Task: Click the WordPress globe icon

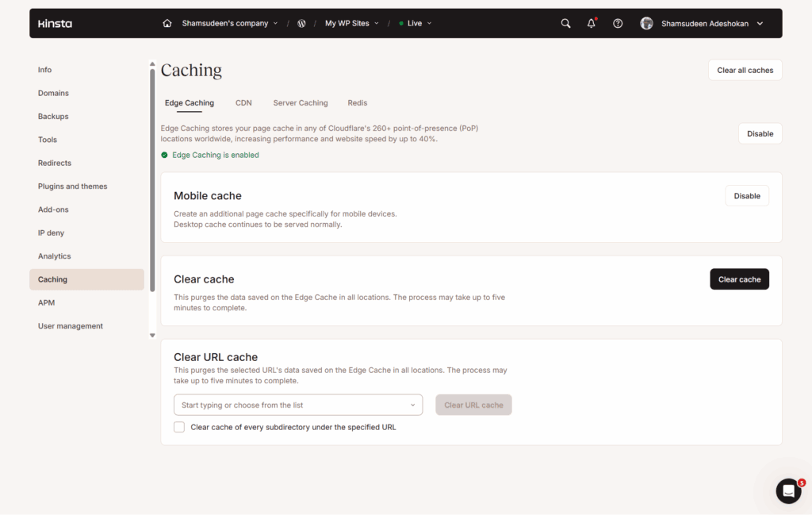Action: [301, 23]
